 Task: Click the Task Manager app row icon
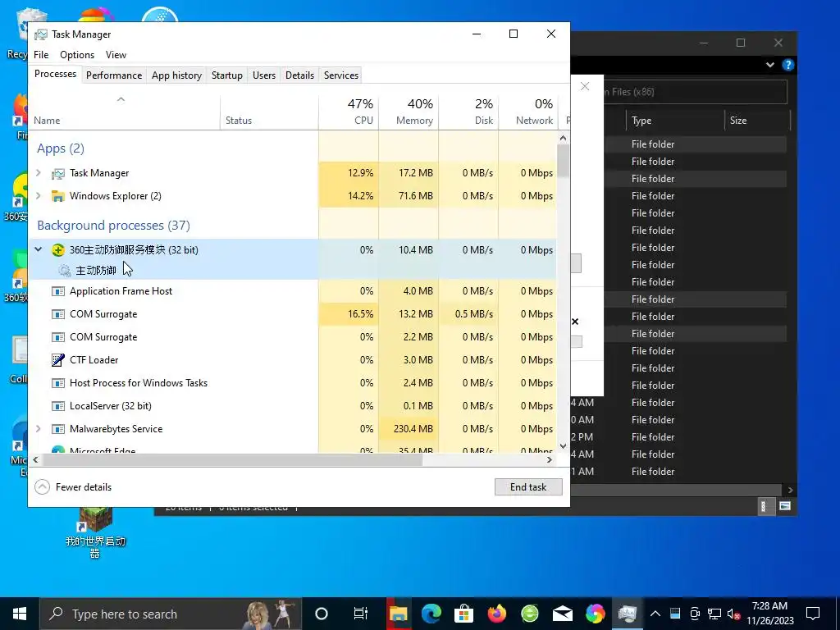point(58,173)
